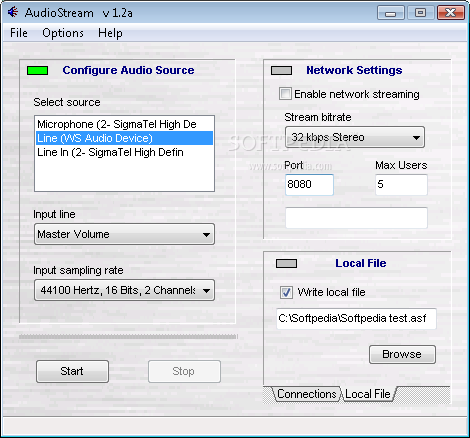Click the gray Network Settings status indicator
Viewport: 470px width, 438px height.
tap(281, 71)
